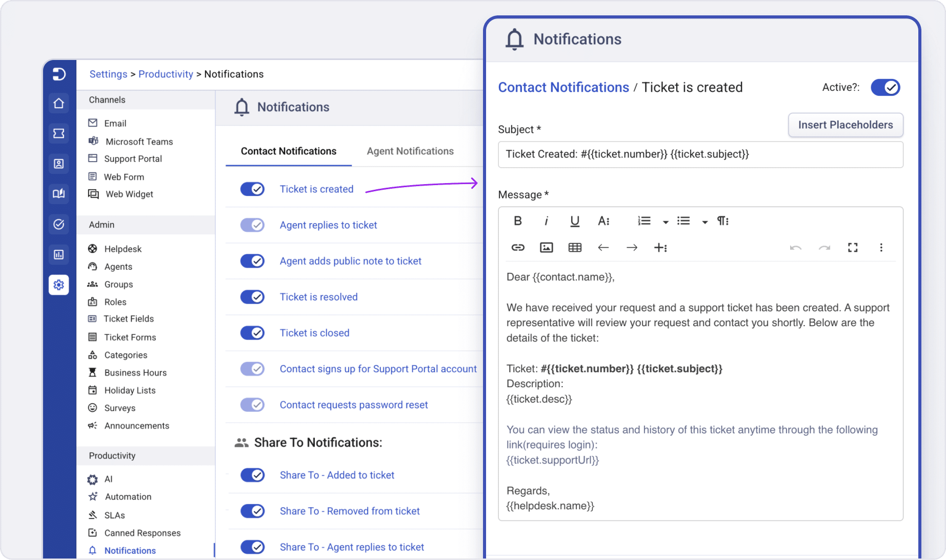
Task: Click the knowledge base book icon
Action: tap(58, 194)
